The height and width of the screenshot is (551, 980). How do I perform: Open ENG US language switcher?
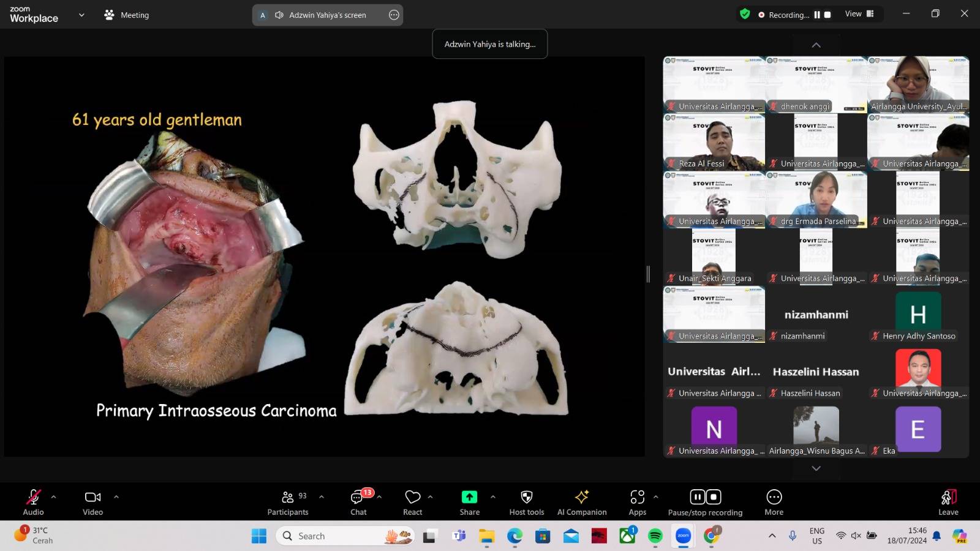817,536
